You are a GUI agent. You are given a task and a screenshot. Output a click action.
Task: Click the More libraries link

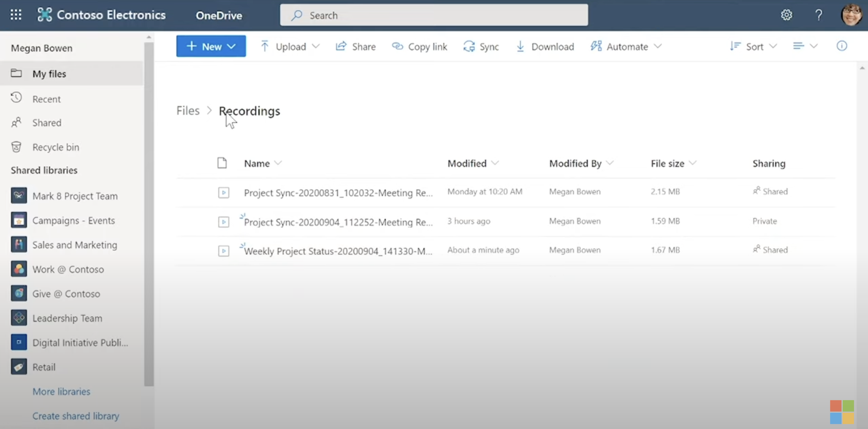click(x=61, y=391)
